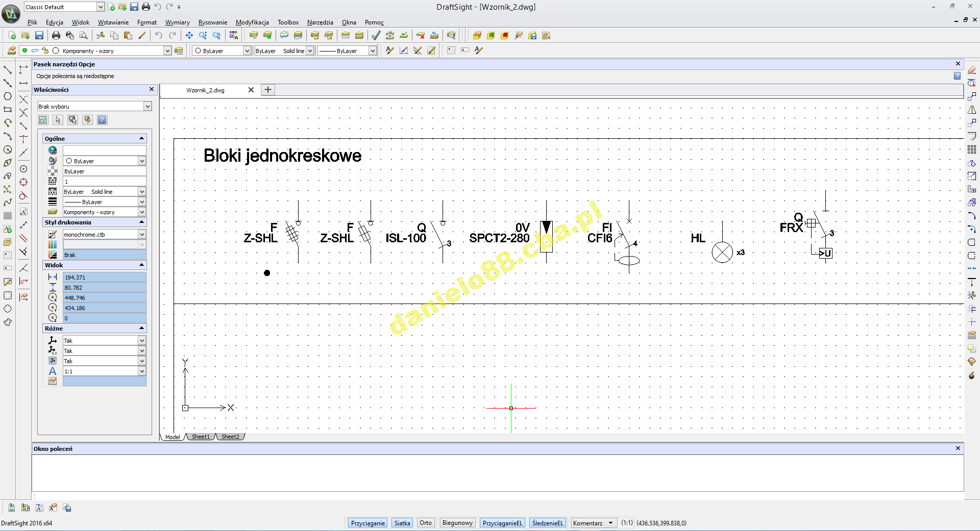Click the Sheet2 tab

[230, 437]
